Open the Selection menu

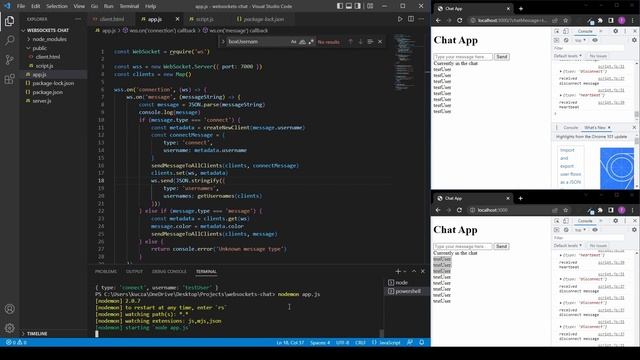click(x=57, y=6)
